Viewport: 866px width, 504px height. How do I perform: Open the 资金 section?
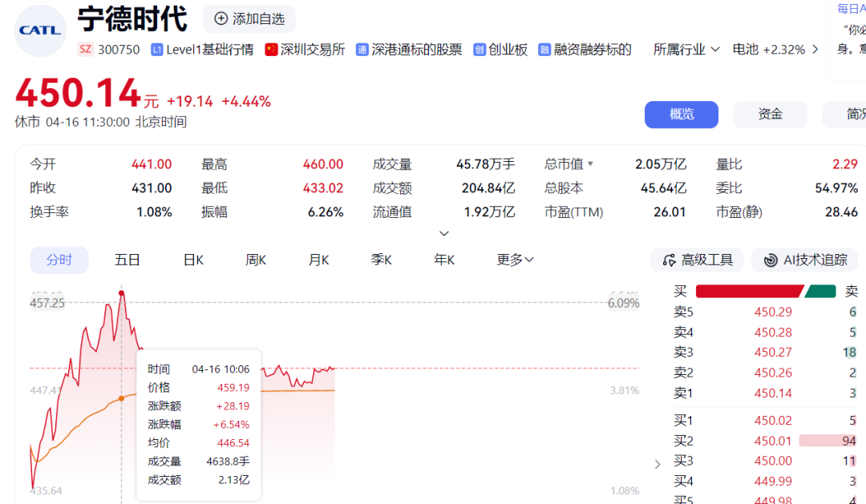click(x=770, y=115)
